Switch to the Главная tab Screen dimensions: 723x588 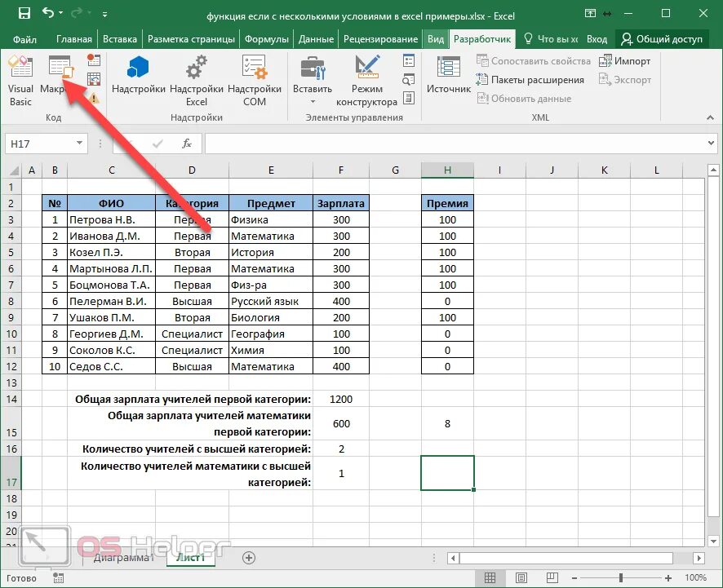[x=73, y=39]
